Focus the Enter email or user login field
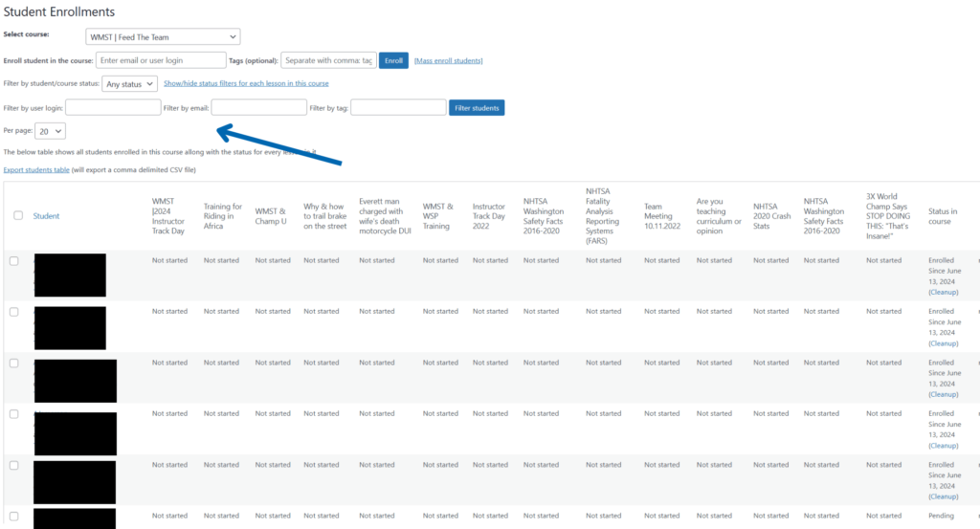This screenshot has width=980, height=529. 161,60
